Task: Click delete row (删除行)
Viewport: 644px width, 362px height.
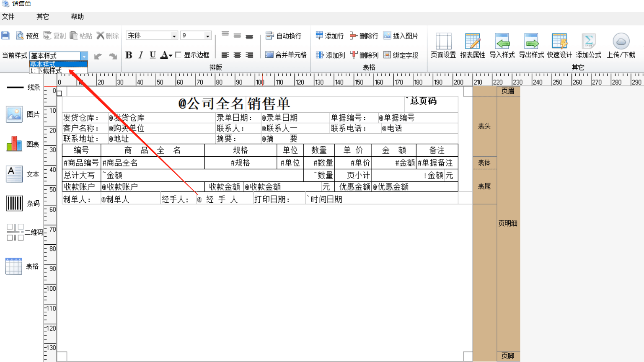Action: click(364, 36)
